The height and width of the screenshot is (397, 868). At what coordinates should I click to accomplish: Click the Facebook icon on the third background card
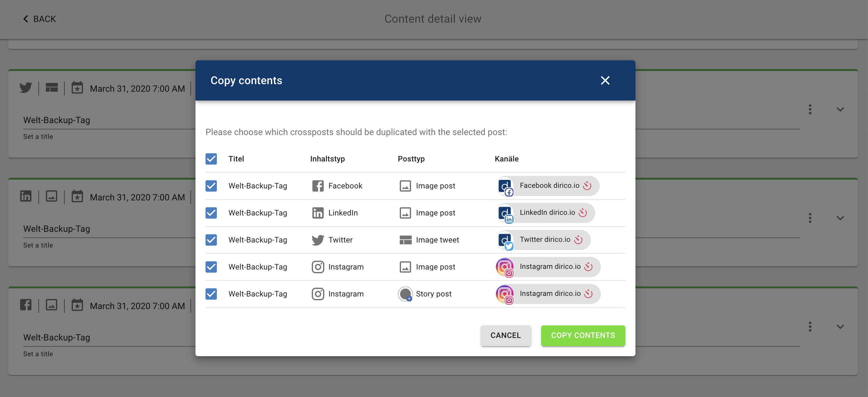click(25, 305)
